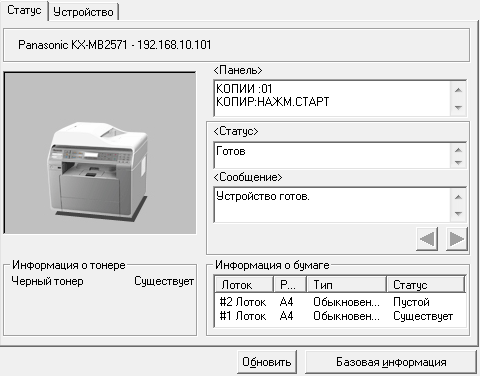Sort by the Статус column header in paper table
This screenshot has width=480, height=376.
426,285
